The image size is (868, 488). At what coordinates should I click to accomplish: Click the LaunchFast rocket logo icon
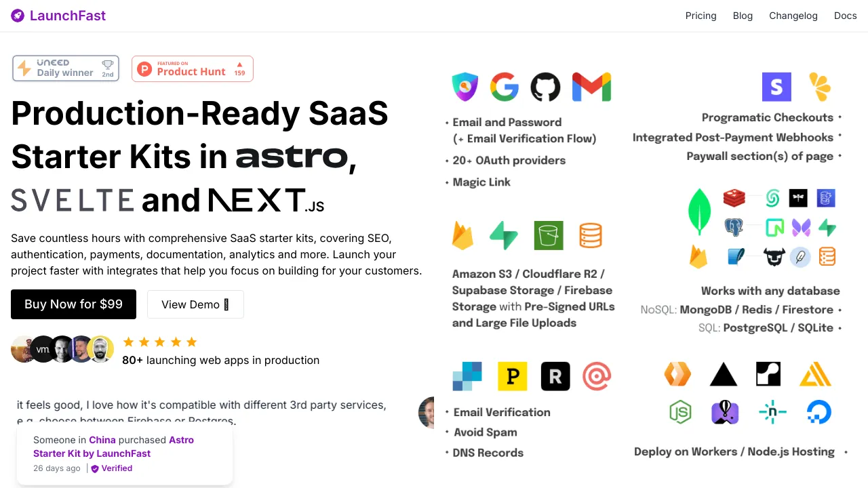18,16
